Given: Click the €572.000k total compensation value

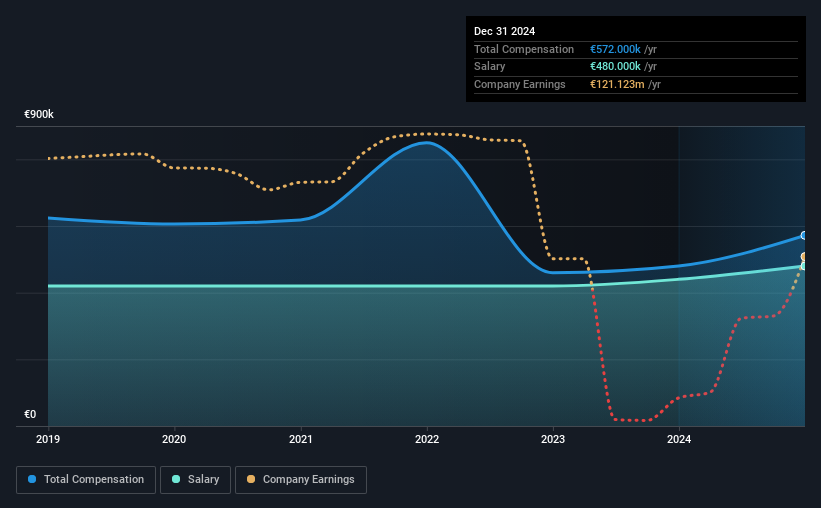Looking at the screenshot, I should [615, 49].
